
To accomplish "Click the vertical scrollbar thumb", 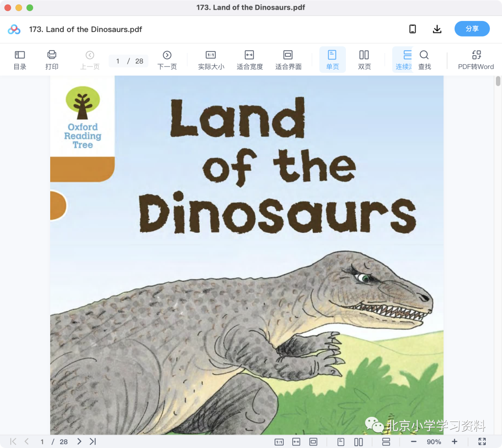I will [498, 81].
